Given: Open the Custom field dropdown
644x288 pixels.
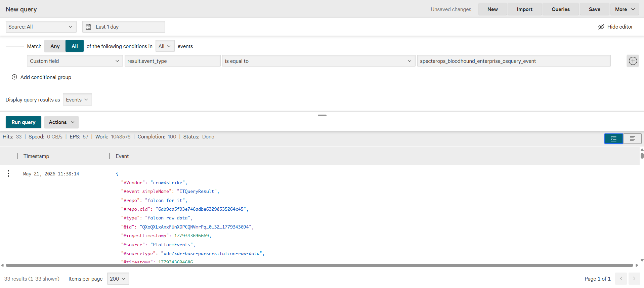Looking at the screenshot, I should 75,61.
